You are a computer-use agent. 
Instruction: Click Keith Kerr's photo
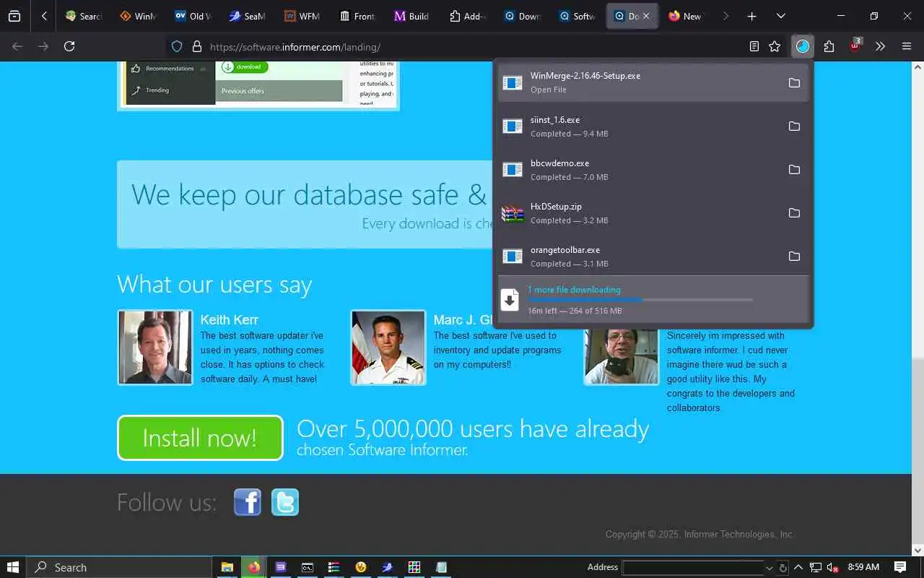coord(155,348)
